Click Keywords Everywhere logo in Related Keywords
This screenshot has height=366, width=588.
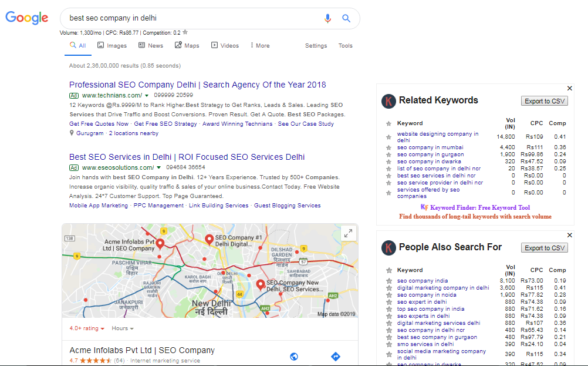click(x=388, y=101)
